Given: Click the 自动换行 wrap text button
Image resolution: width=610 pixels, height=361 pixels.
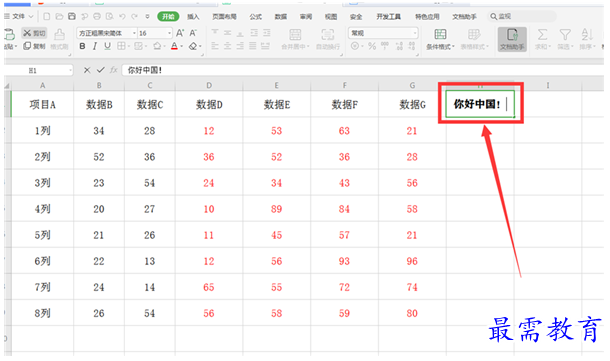Looking at the screenshot, I should click(328, 39).
